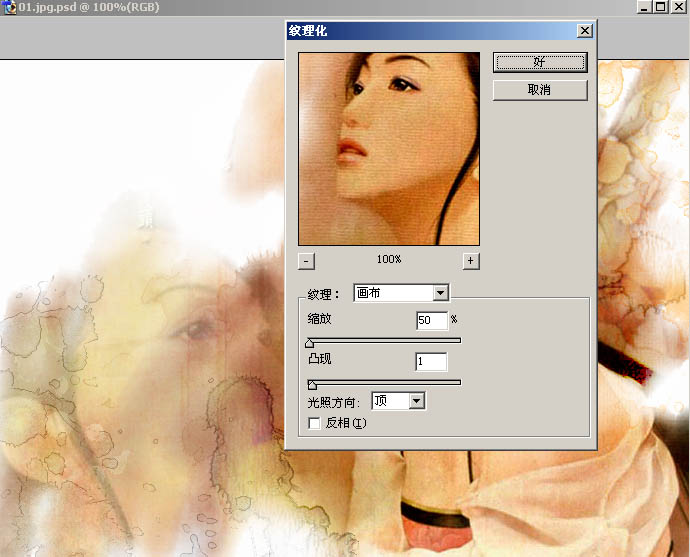Screen dimensions: 690x557
Task: Click the document icon in 01.jpg.psd title bar
Action: [9, 7]
